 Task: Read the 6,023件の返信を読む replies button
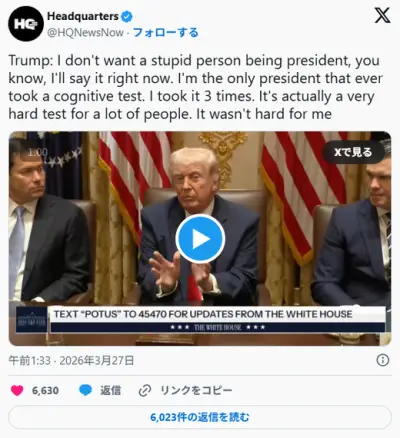click(x=200, y=417)
